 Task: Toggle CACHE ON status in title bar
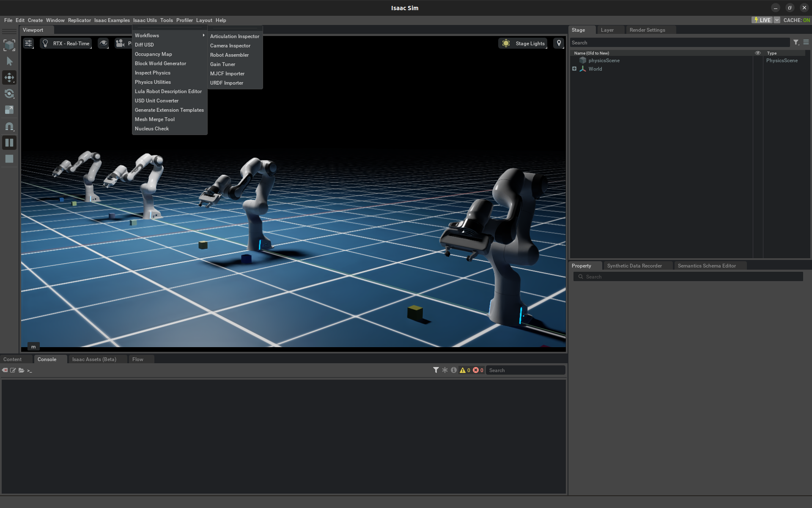pyautogui.click(x=796, y=20)
